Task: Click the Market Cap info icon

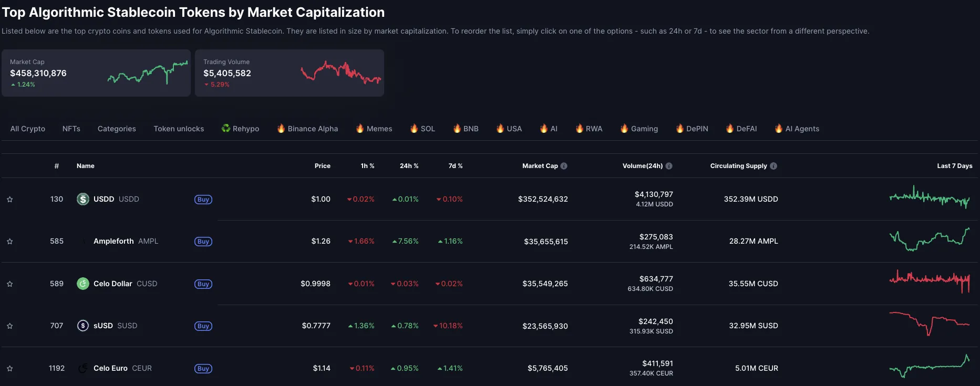Action: click(x=564, y=166)
